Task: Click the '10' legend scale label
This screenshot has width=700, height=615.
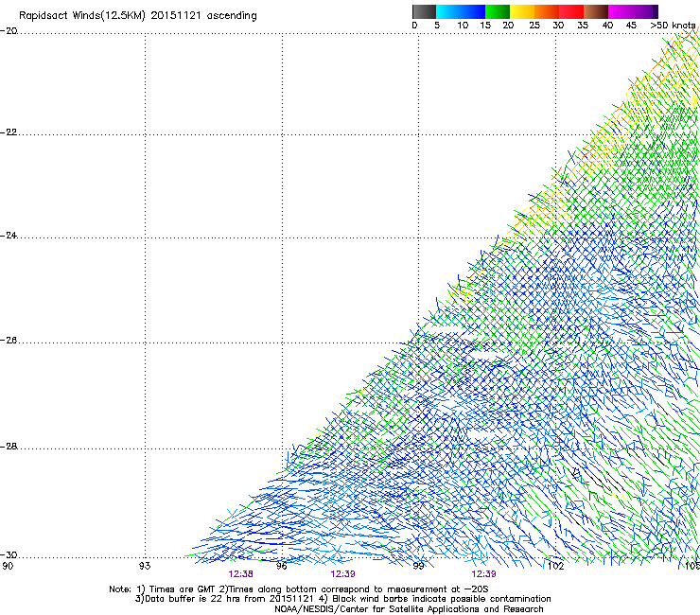Action: point(463,26)
